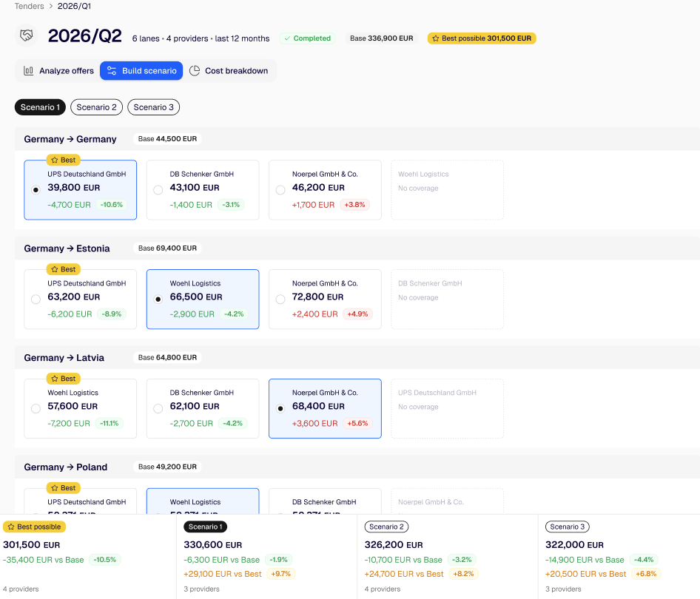The width and height of the screenshot is (700, 599).
Task: Select UPS Deutschland 39,800 EUR offer radio
Action: coord(36,190)
